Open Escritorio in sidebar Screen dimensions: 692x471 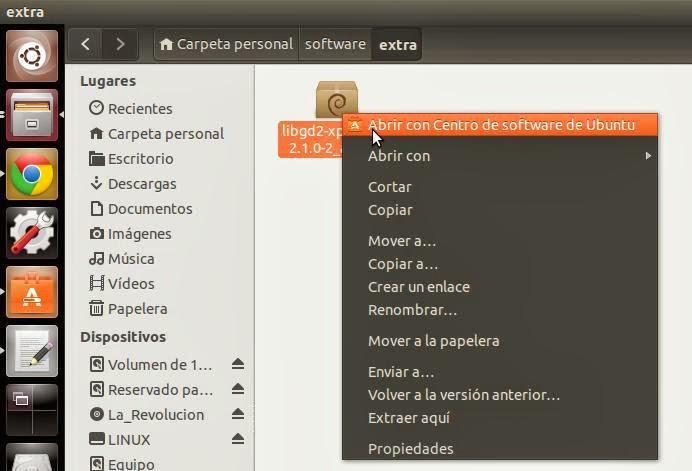(160, 158)
